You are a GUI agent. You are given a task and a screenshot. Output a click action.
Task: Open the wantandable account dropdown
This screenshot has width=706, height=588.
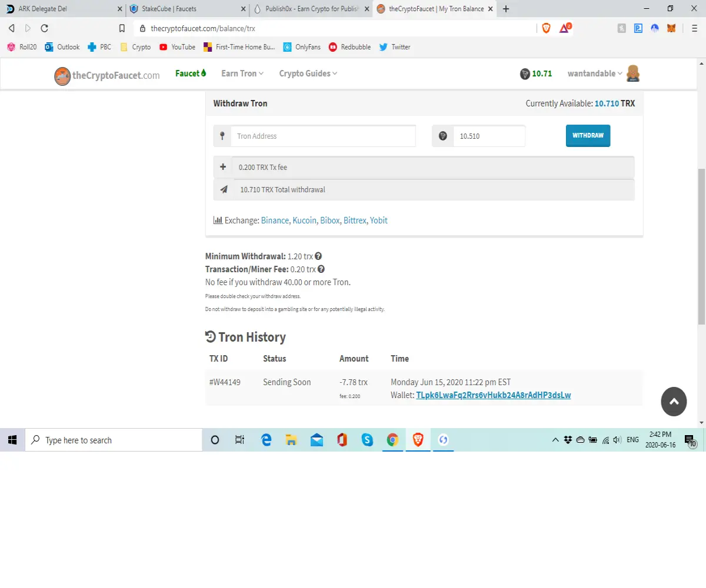point(595,73)
